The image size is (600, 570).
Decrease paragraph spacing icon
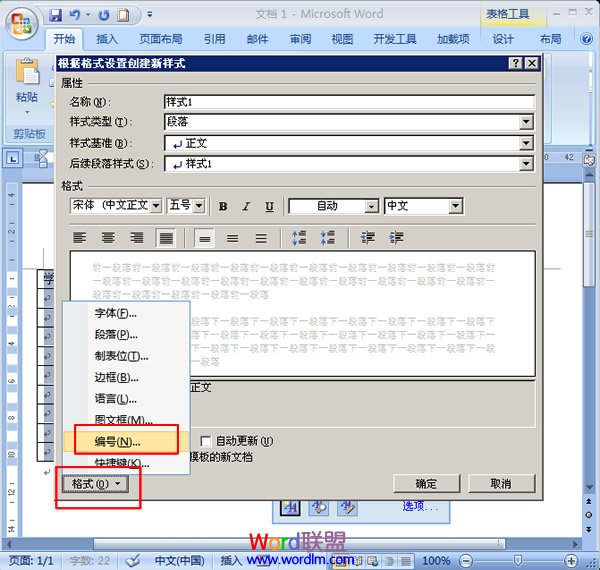[328, 238]
